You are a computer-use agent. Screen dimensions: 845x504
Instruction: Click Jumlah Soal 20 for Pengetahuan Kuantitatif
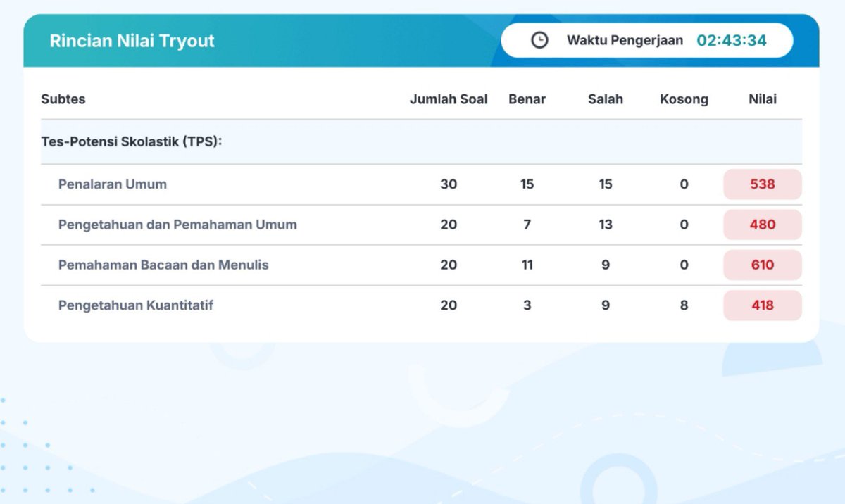pyautogui.click(x=449, y=305)
